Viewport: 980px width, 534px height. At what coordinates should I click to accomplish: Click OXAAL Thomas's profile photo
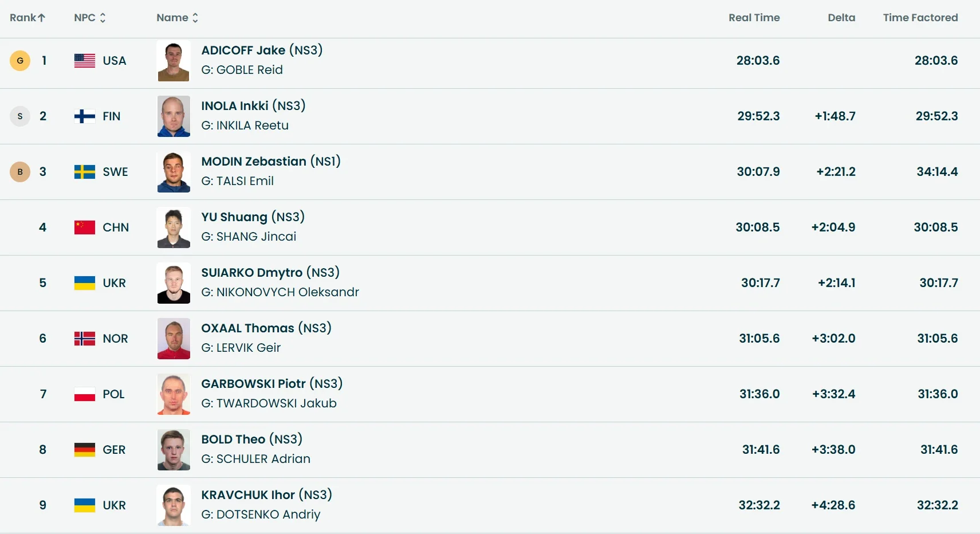(174, 339)
